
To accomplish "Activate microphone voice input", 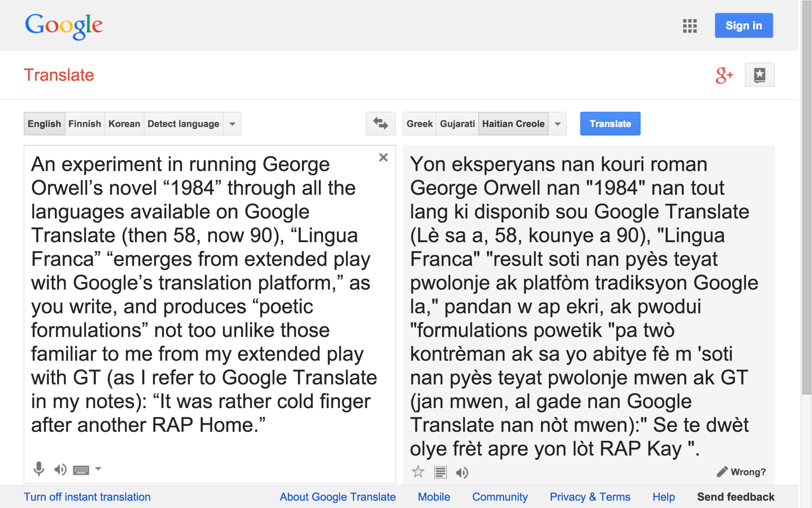I will 39,469.
